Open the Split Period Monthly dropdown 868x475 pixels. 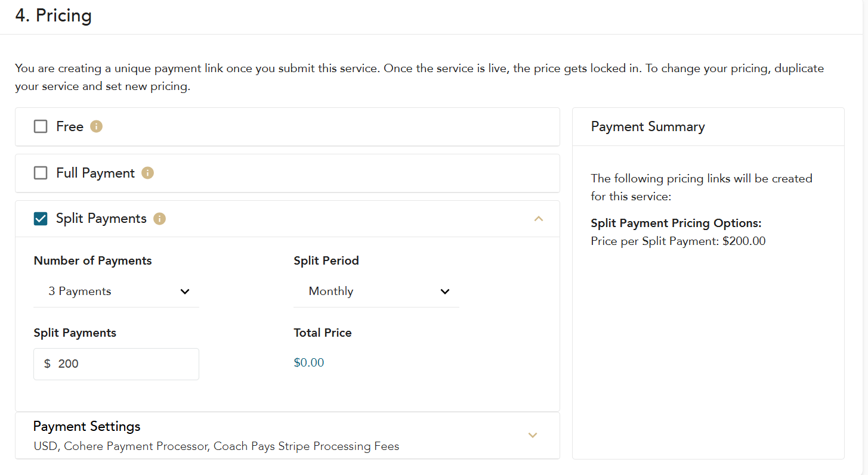pyautogui.click(x=376, y=291)
